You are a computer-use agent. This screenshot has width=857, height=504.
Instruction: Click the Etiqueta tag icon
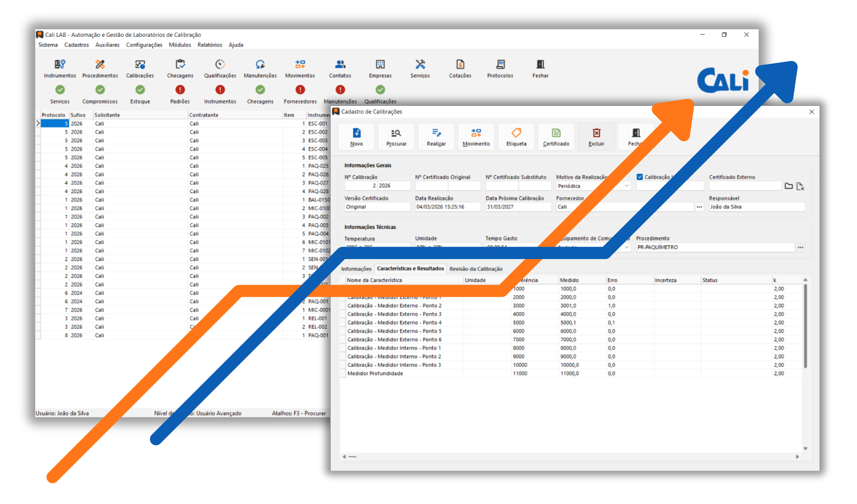pyautogui.click(x=516, y=134)
